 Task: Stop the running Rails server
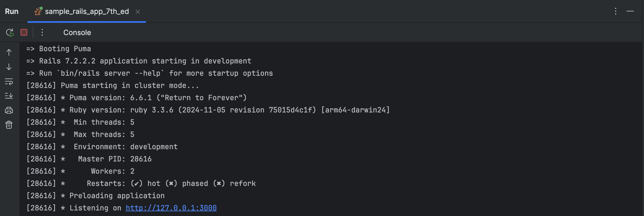[24, 33]
